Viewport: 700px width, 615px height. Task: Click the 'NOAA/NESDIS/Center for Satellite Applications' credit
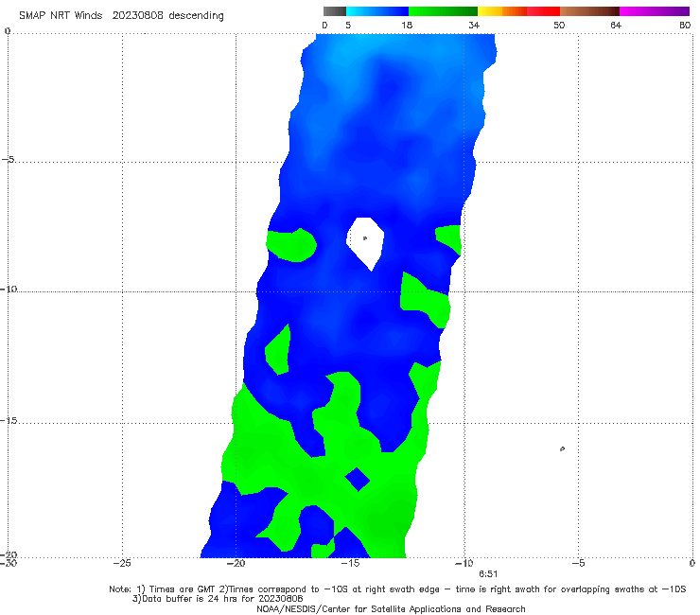[391, 609]
